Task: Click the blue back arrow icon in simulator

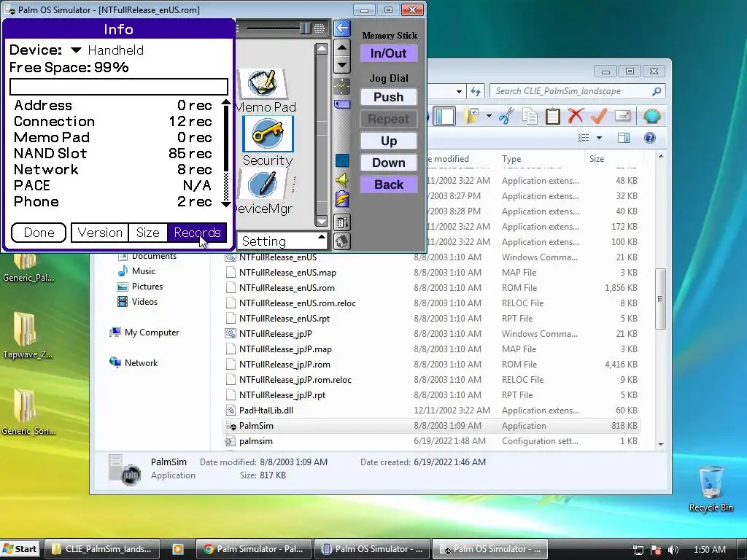Action: click(x=342, y=28)
